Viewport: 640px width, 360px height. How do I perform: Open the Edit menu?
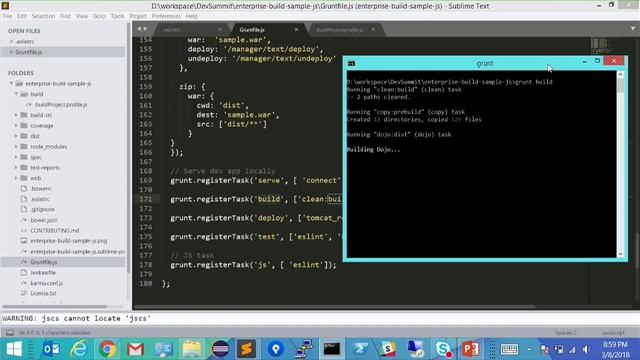click(x=22, y=16)
